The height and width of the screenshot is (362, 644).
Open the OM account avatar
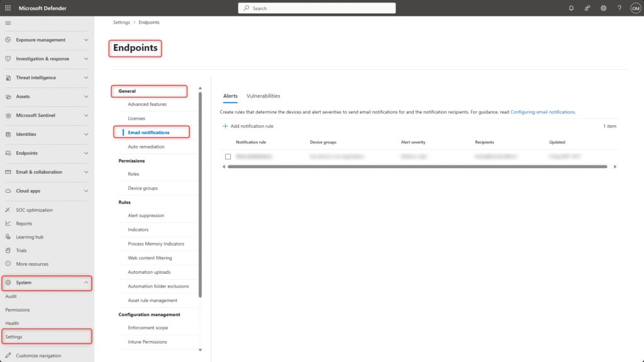(x=635, y=8)
